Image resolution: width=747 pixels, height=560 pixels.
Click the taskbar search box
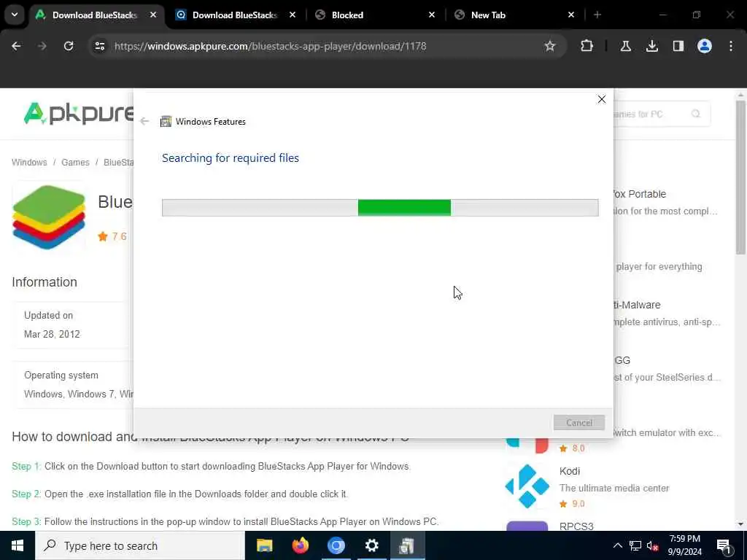[140, 545]
